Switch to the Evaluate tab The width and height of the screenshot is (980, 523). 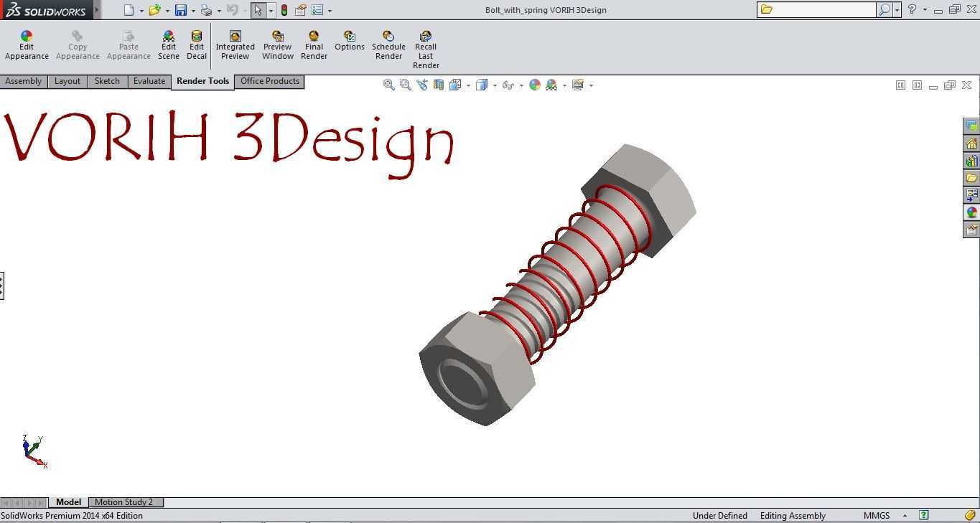(x=149, y=81)
